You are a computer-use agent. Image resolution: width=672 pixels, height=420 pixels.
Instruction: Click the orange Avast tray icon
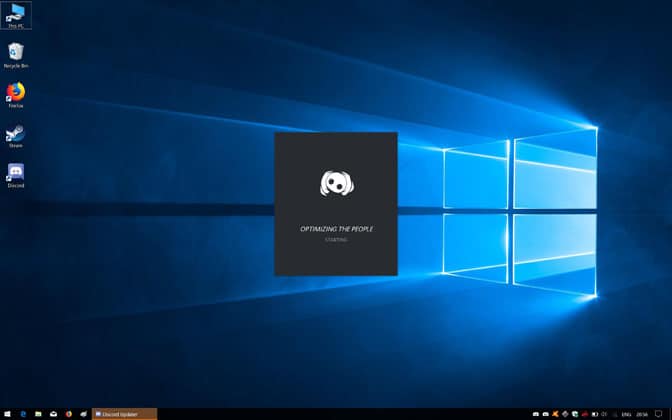tap(555, 414)
